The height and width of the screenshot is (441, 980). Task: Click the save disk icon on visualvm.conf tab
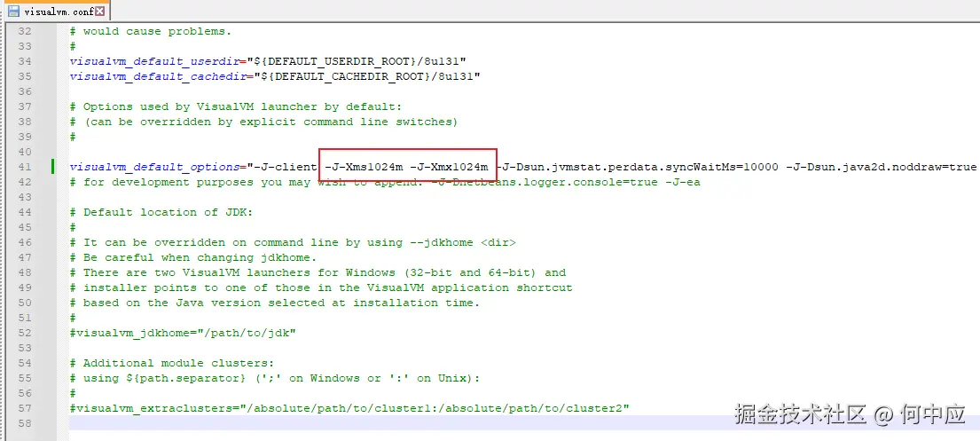[13, 11]
